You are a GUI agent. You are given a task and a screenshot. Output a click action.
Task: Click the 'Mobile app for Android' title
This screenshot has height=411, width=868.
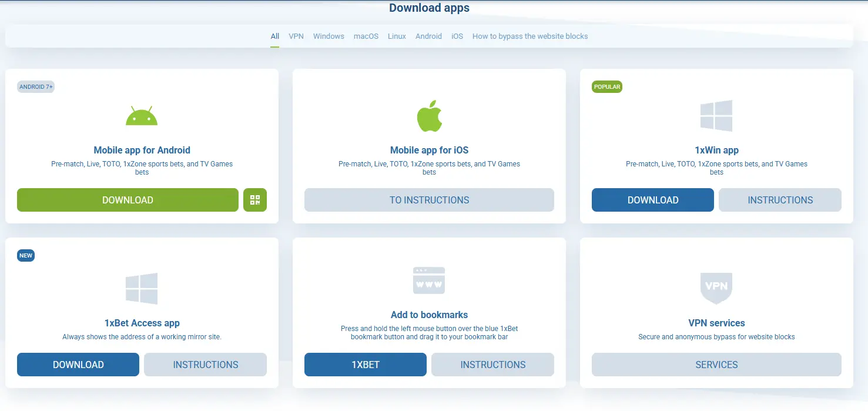[x=142, y=150]
